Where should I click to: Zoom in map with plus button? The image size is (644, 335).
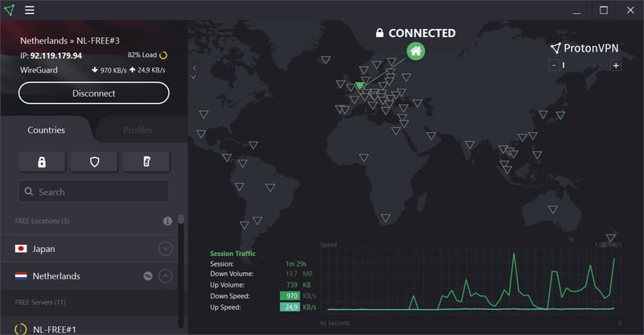click(616, 65)
